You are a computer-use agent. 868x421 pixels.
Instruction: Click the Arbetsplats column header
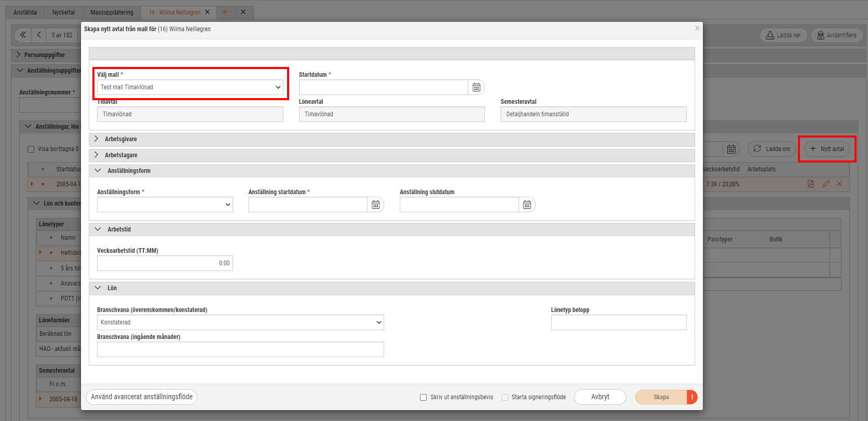coord(762,169)
